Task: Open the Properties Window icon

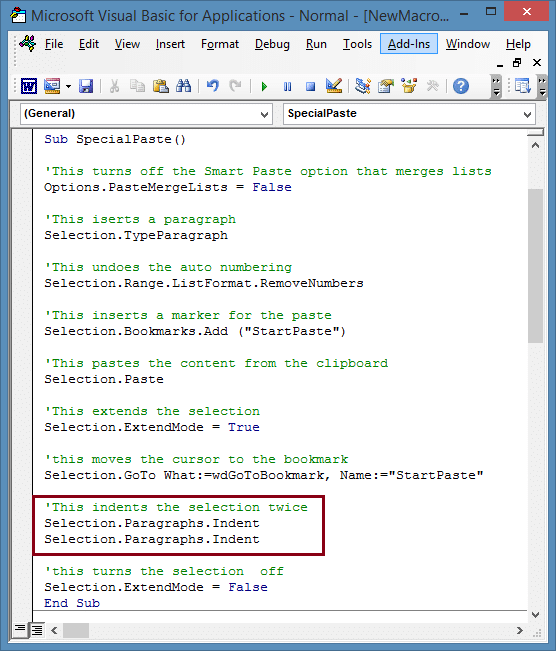Action: coord(386,86)
